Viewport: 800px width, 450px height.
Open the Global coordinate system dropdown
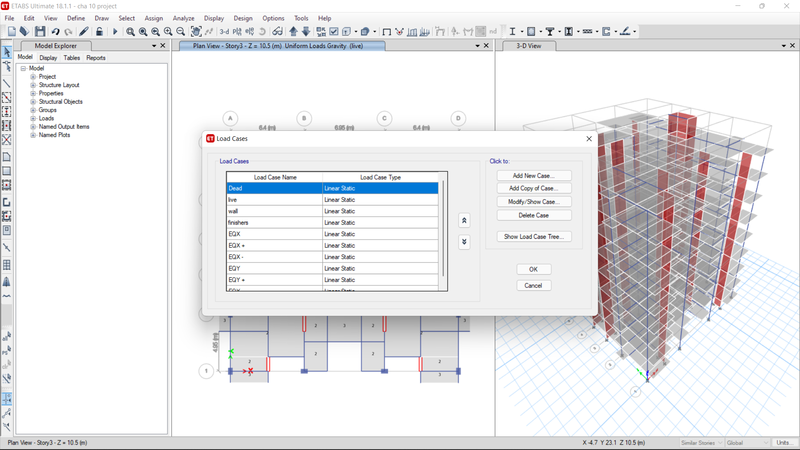pos(747,443)
